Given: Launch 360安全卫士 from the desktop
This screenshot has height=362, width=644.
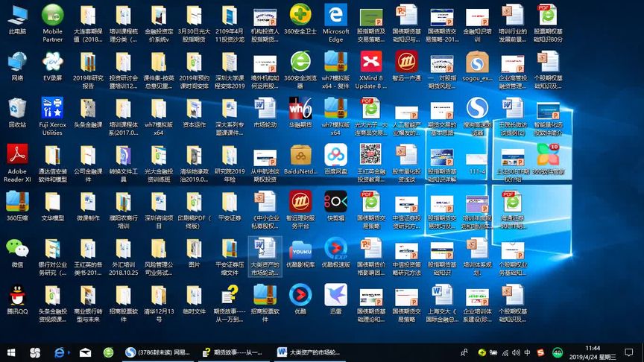Looking at the screenshot, I should click(x=300, y=15).
